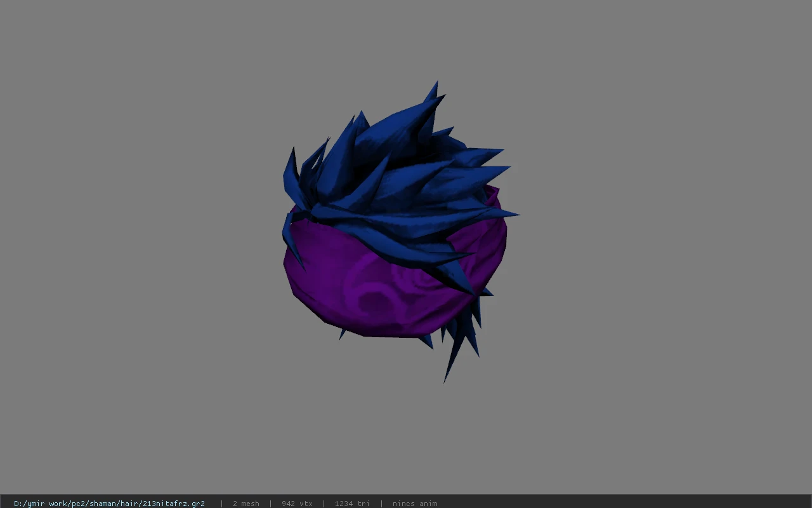Click the "2 mesh" status entry
This screenshot has height=508, width=812.
coord(246,504)
